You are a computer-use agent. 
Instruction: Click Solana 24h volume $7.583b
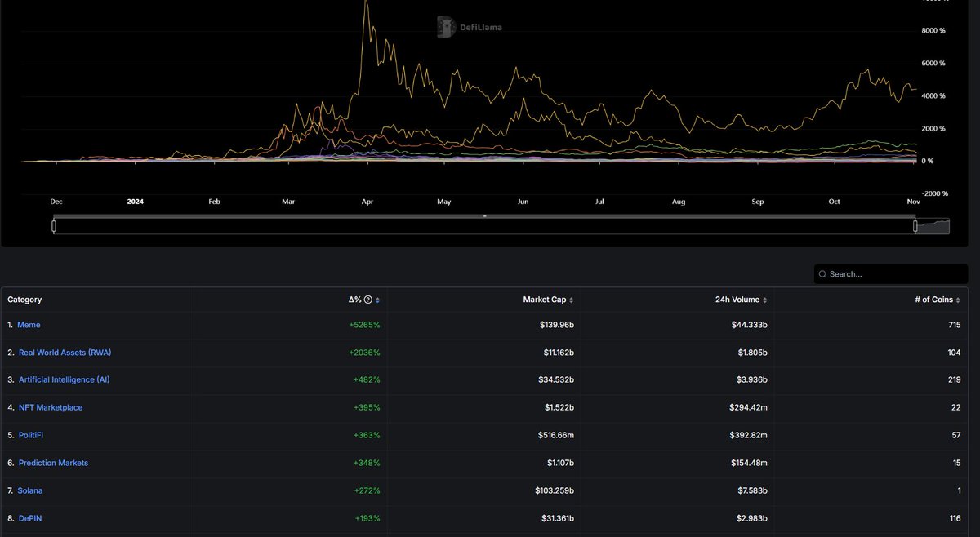pyautogui.click(x=751, y=490)
